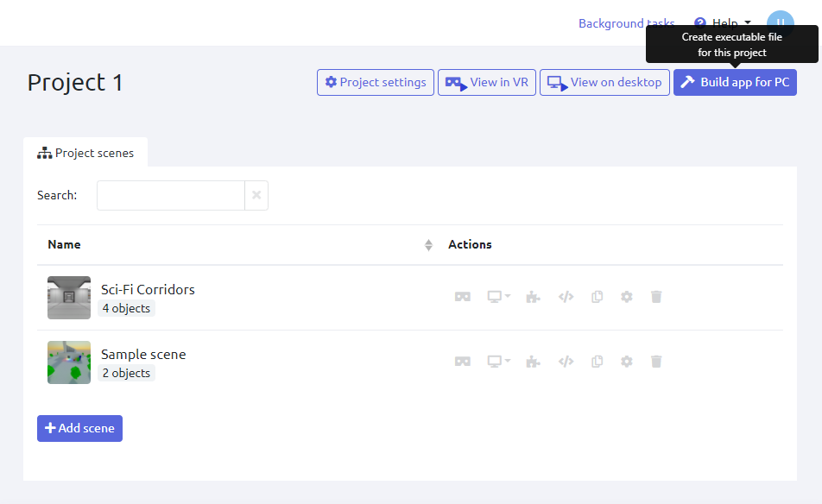Viewport: 822px width, 504px height.
Task: Open settings gear for Sci-Fi Corridors scene
Action: [627, 297]
